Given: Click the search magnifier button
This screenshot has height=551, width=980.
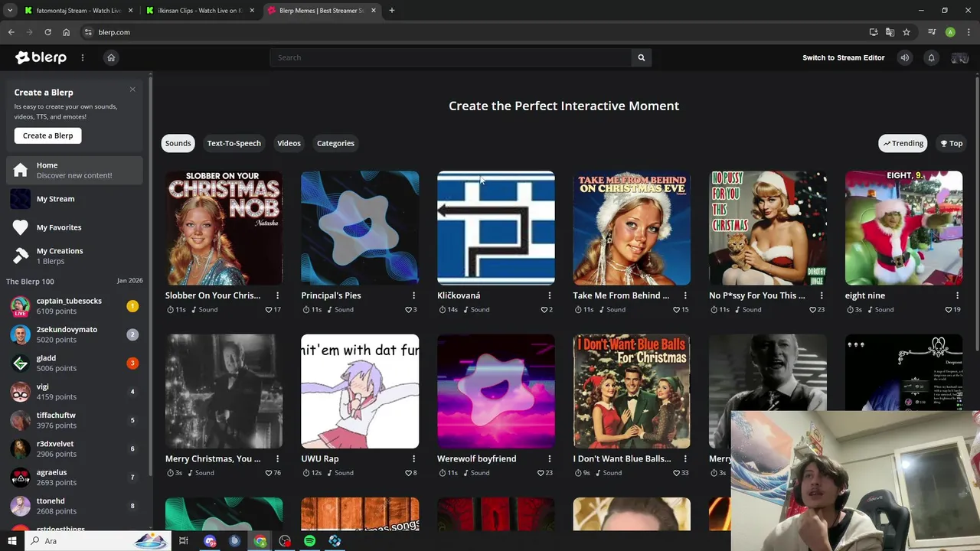Looking at the screenshot, I should [642, 57].
